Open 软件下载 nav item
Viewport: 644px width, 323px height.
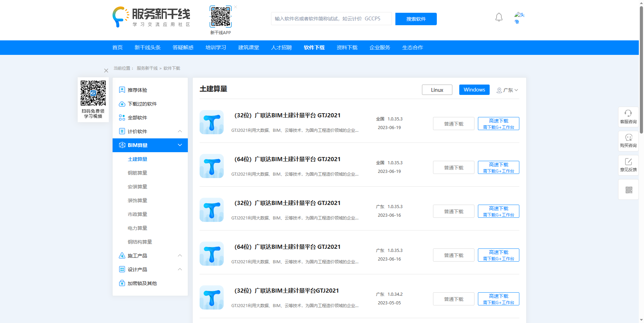tap(314, 48)
